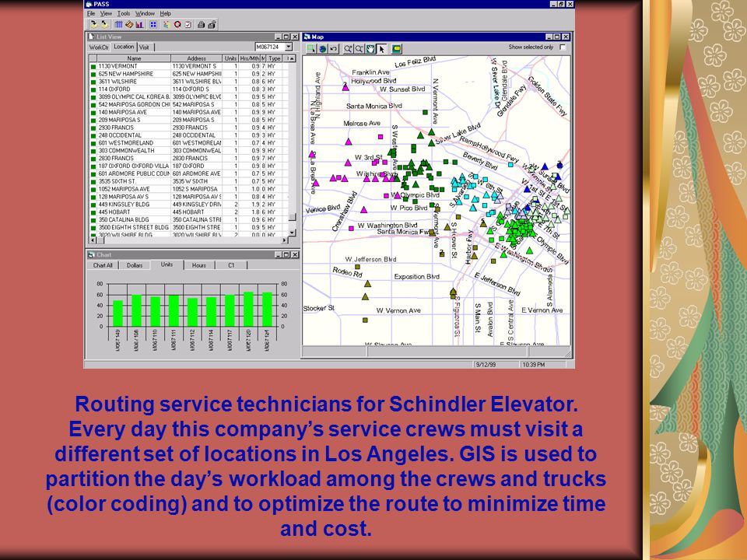Click the colorful assign icon before the red circle
Image resolution: width=747 pixels, height=560 pixels.
(x=167, y=24)
